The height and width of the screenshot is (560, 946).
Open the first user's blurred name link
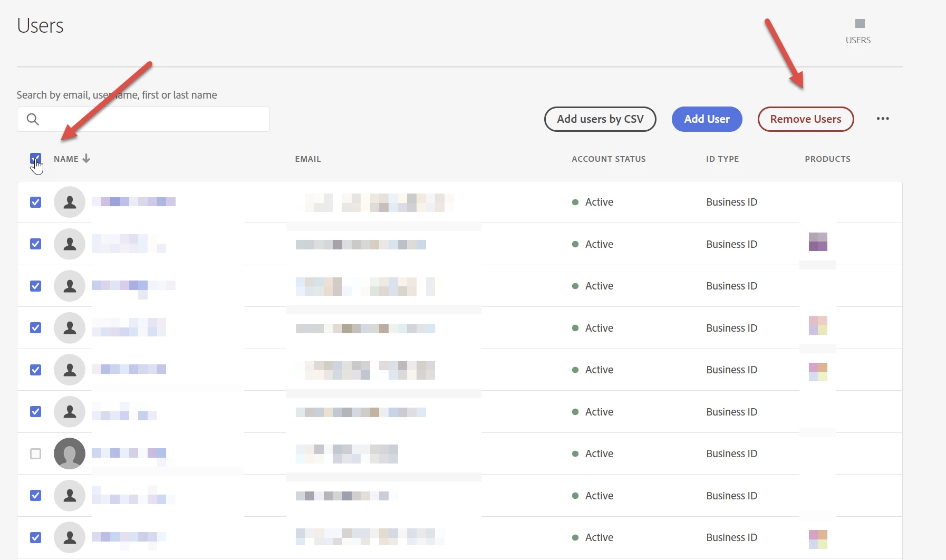click(133, 201)
